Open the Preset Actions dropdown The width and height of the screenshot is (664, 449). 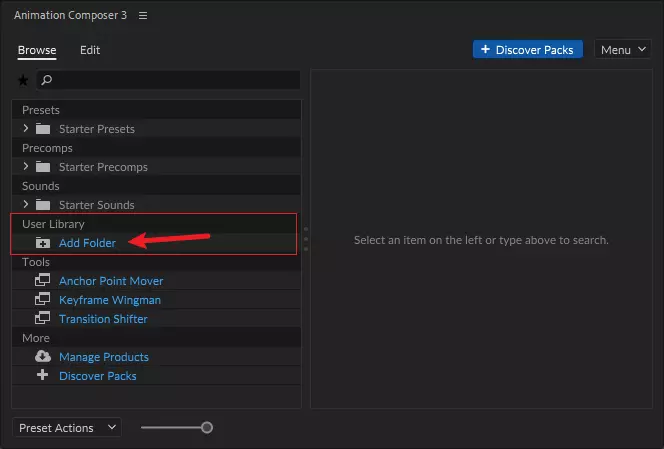pos(67,428)
